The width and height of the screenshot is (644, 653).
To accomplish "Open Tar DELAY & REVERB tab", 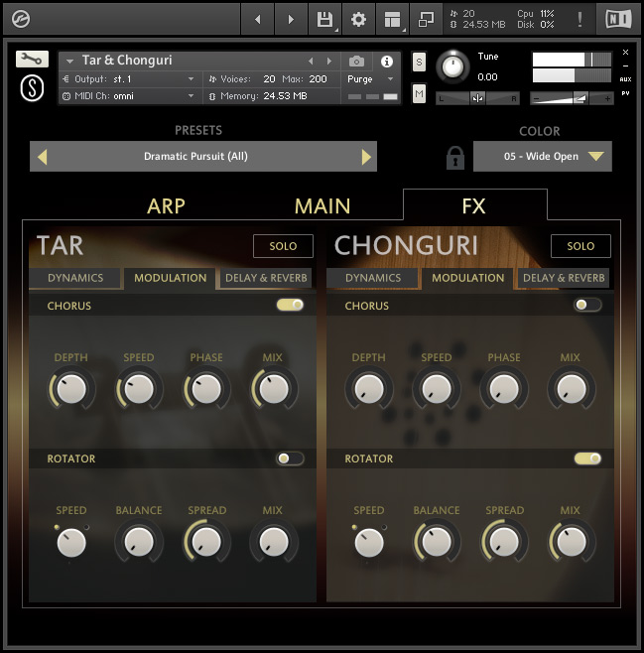I will click(x=266, y=278).
